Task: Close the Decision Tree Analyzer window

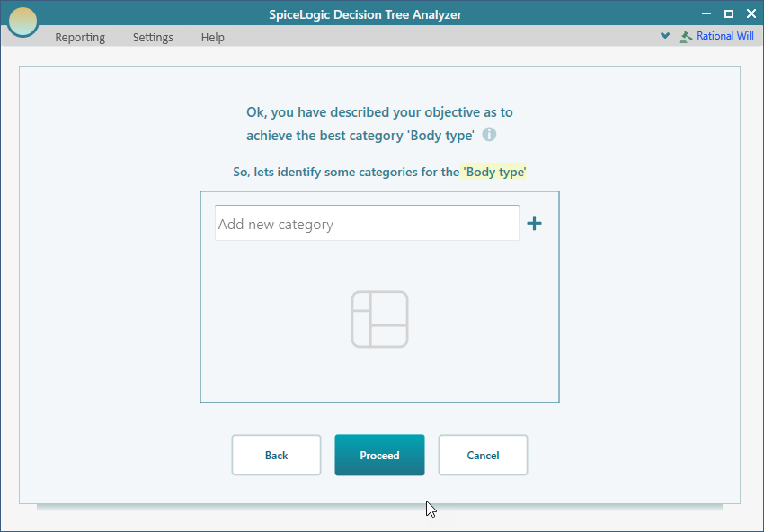Action: pyautogui.click(x=751, y=13)
